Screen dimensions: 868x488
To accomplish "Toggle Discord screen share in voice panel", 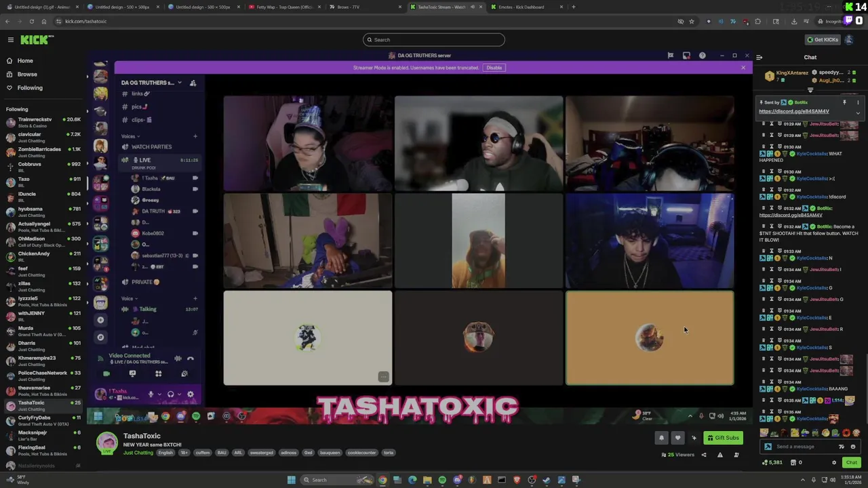I will pos(132,373).
